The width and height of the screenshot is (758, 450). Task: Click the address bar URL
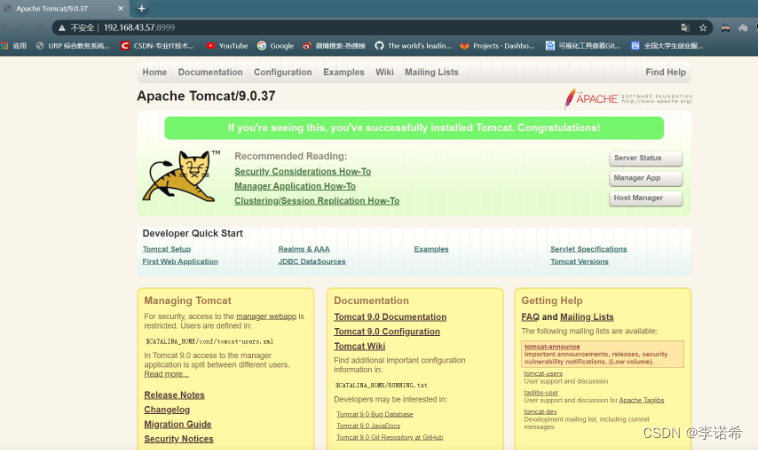(139, 28)
